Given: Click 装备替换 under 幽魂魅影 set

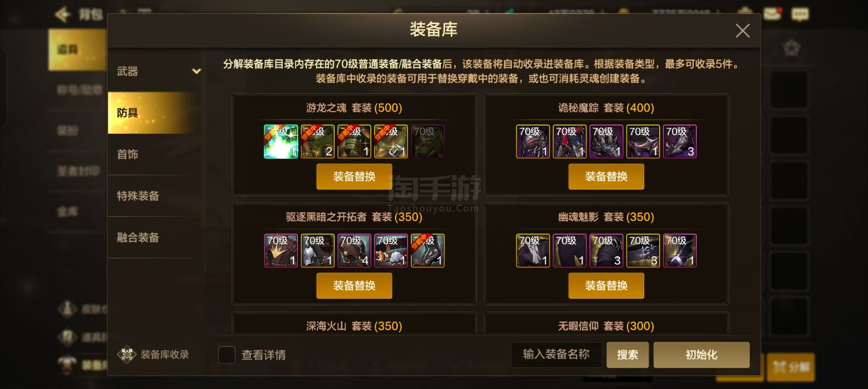Looking at the screenshot, I should pos(606,286).
